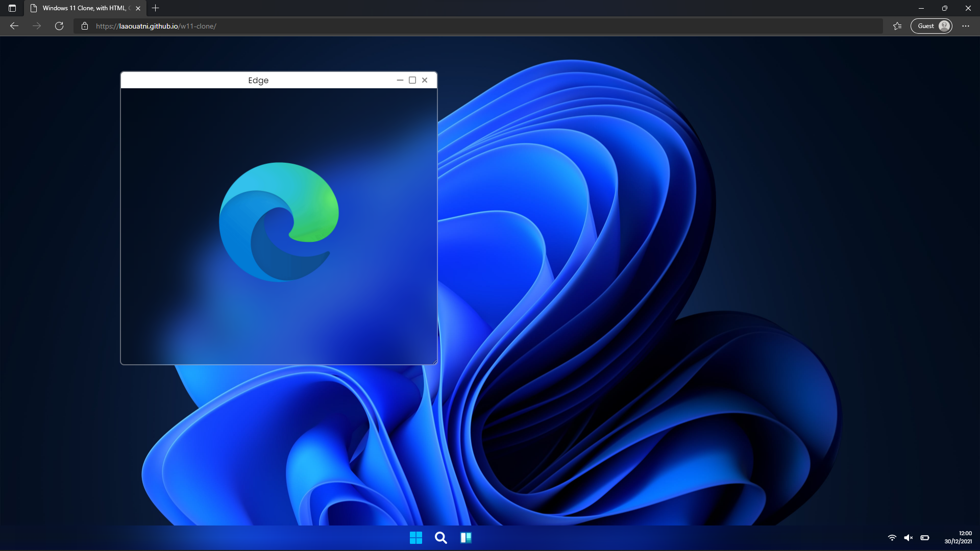Open the tab actions menu at top left

pyautogui.click(x=12, y=8)
